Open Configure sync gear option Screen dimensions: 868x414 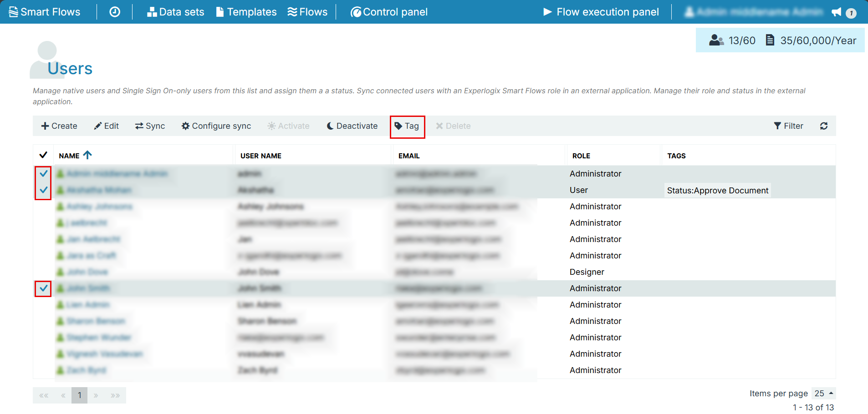coord(216,126)
